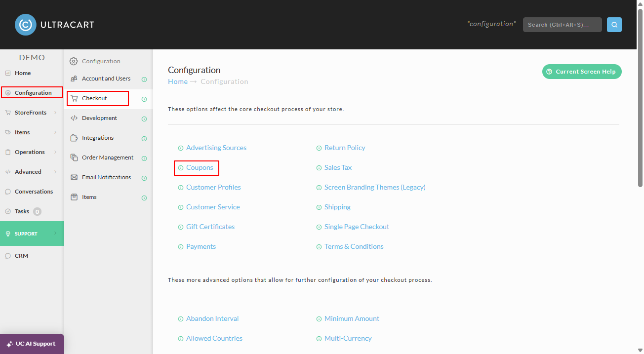Click the Conversations chat icon

[x=8, y=192]
